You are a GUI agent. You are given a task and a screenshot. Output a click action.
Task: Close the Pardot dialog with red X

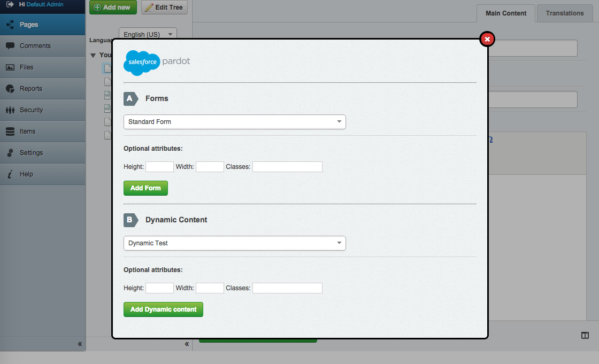coord(487,39)
